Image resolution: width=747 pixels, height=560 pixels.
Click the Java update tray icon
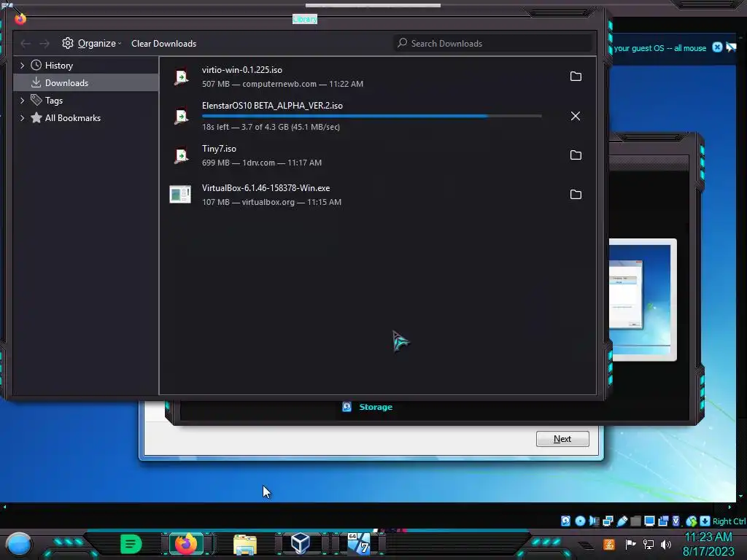(x=608, y=544)
